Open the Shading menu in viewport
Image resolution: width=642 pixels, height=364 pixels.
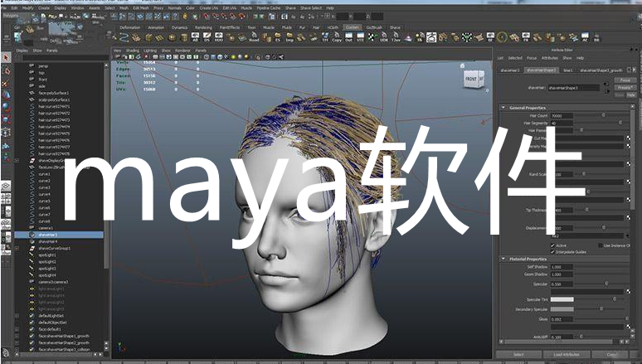[133, 51]
